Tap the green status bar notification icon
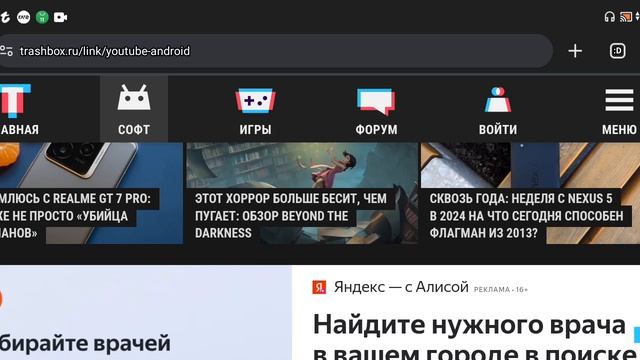This screenshot has height=360, width=640. coord(42,17)
